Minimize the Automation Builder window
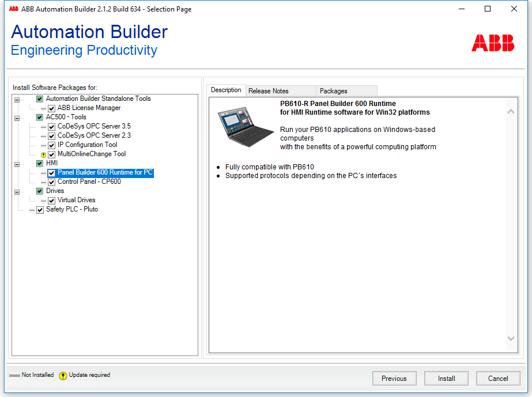 [462, 9]
